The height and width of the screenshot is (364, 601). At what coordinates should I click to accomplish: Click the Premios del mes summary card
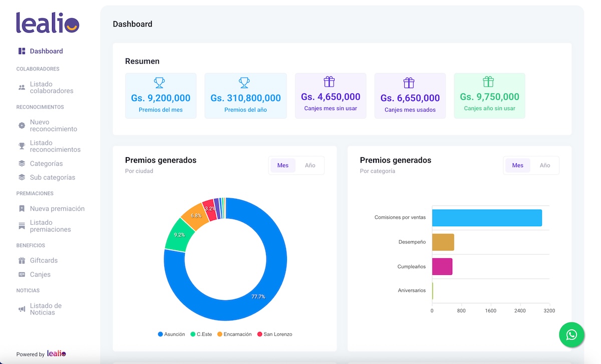[161, 96]
